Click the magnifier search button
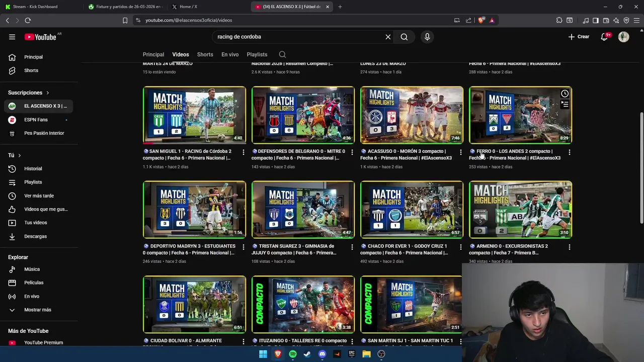The image size is (644, 362). click(404, 37)
